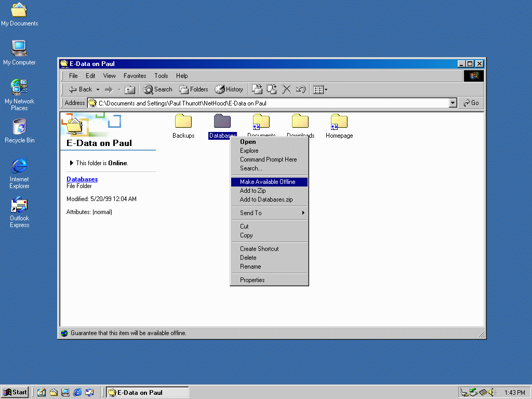Toggle the History pane button
Viewport: 532px width, 399px height.
(229, 89)
